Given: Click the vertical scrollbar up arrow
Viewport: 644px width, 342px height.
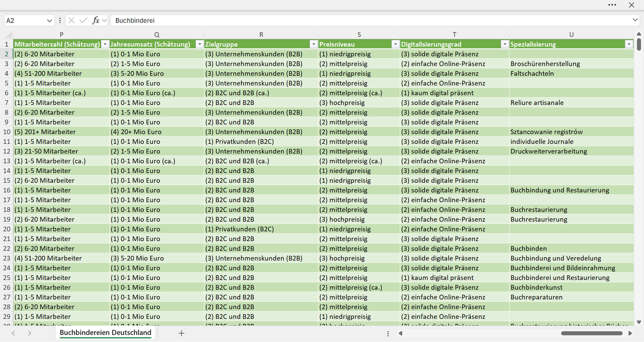Looking at the screenshot, I should tap(639, 34).
